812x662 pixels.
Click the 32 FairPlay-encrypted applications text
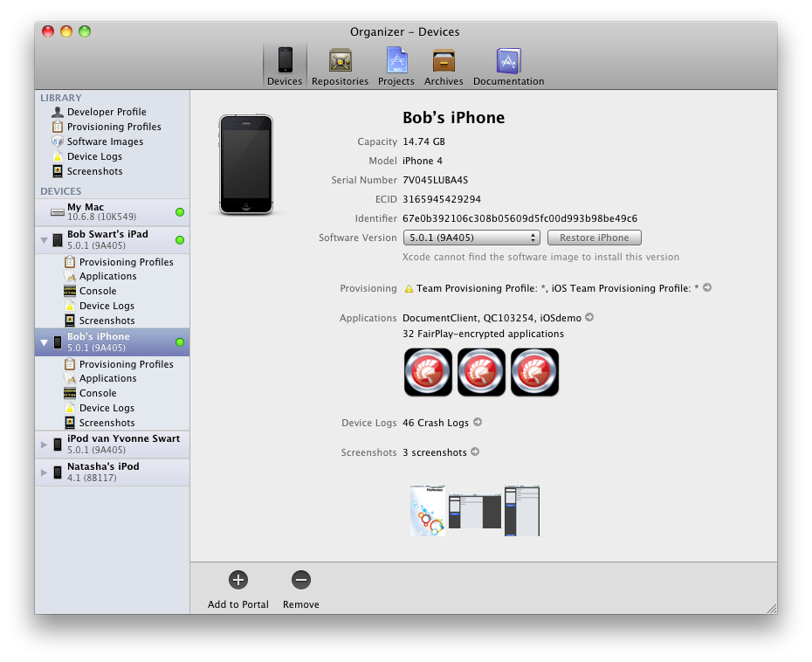(x=483, y=334)
